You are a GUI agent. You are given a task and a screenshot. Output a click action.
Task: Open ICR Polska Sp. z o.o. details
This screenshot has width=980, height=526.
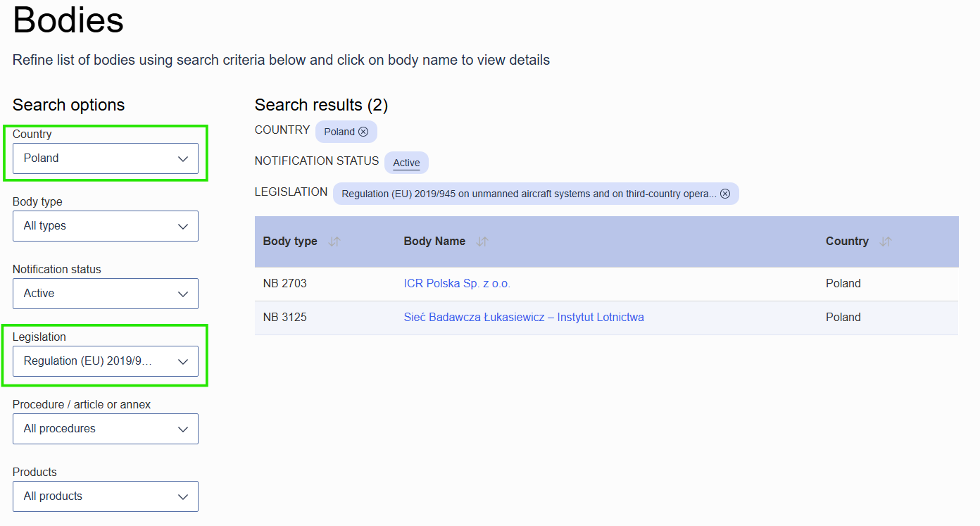tap(457, 284)
